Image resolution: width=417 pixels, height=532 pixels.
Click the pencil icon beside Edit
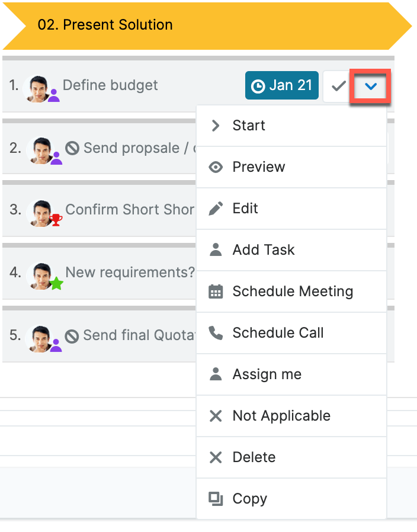216,209
